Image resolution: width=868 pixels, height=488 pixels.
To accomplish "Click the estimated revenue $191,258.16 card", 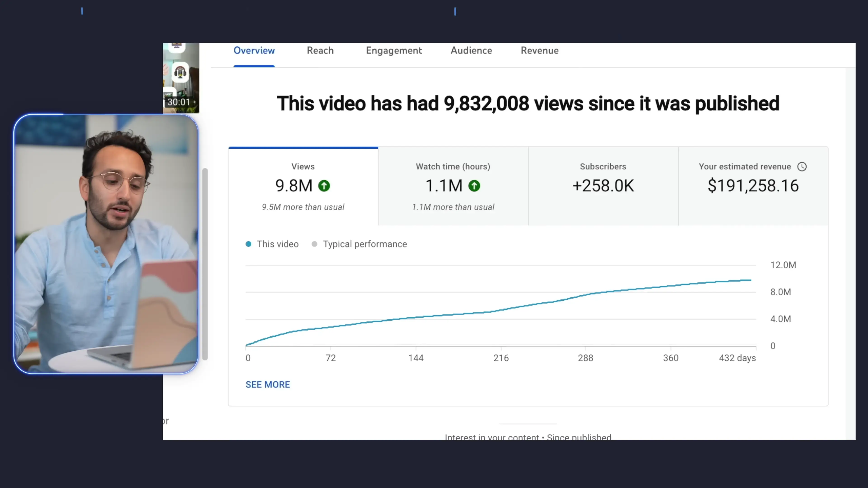I will tap(753, 185).
